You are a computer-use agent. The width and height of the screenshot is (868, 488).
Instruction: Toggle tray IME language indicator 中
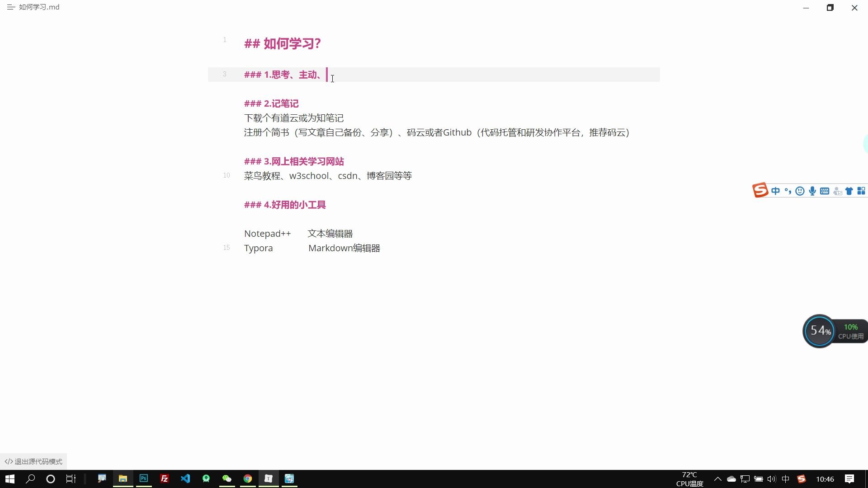pyautogui.click(x=786, y=479)
